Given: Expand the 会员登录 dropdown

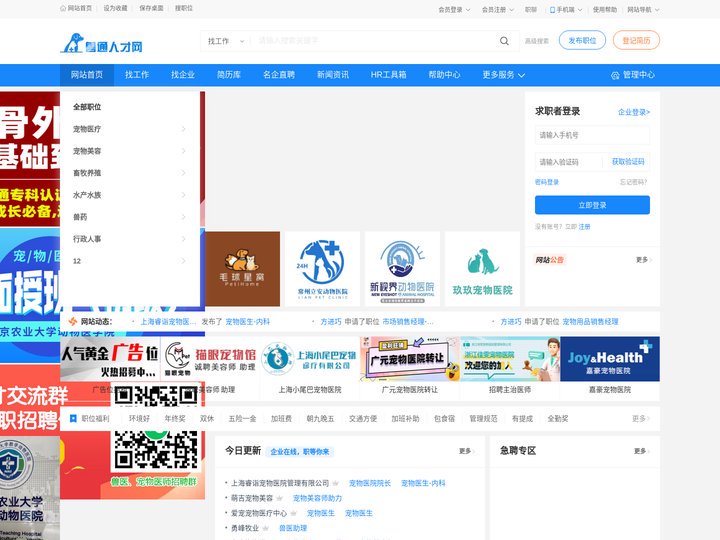Looking at the screenshot, I should tap(454, 10).
